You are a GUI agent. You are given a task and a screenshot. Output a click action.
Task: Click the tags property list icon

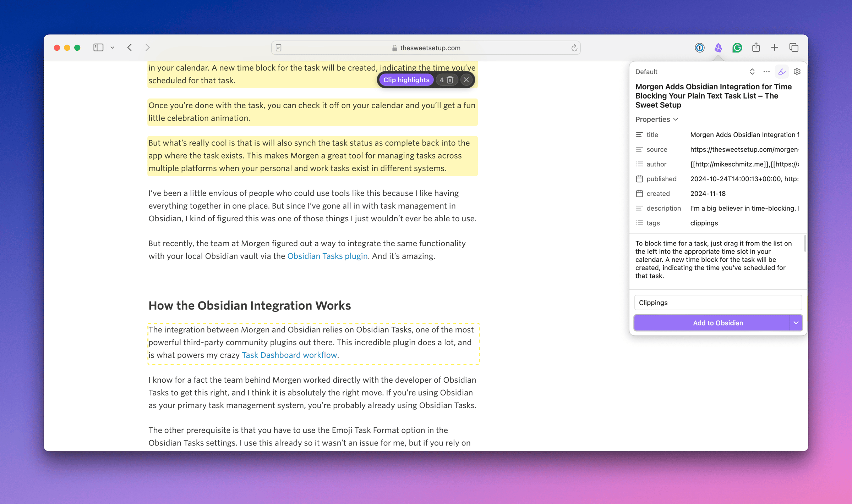point(639,223)
